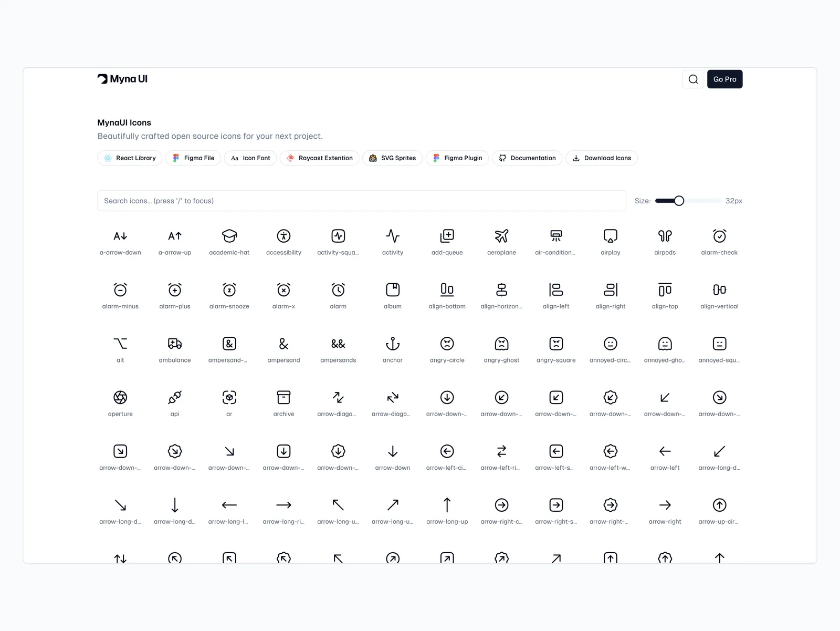840x631 pixels.
Task: Click the Go Pro button
Action: (724, 79)
